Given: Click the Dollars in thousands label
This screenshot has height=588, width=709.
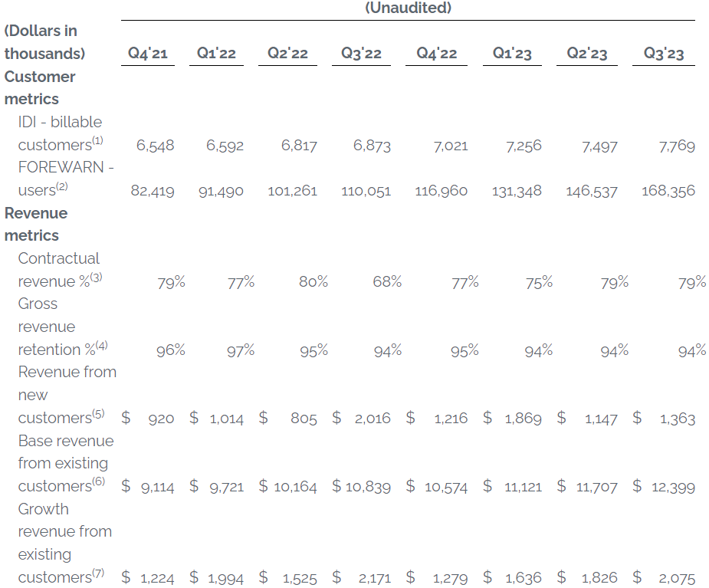Looking at the screenshot, I should 43,42.
